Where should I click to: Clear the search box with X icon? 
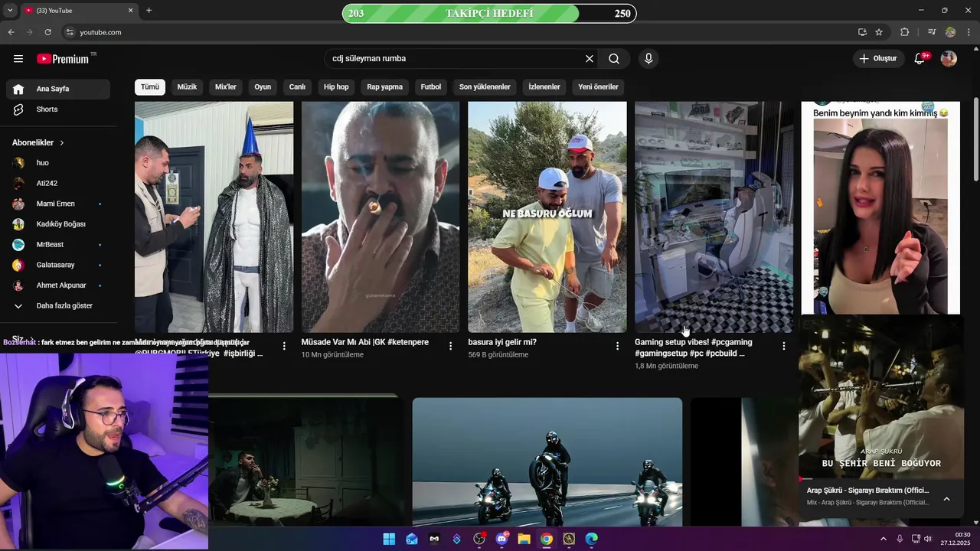tap(590, 59)
